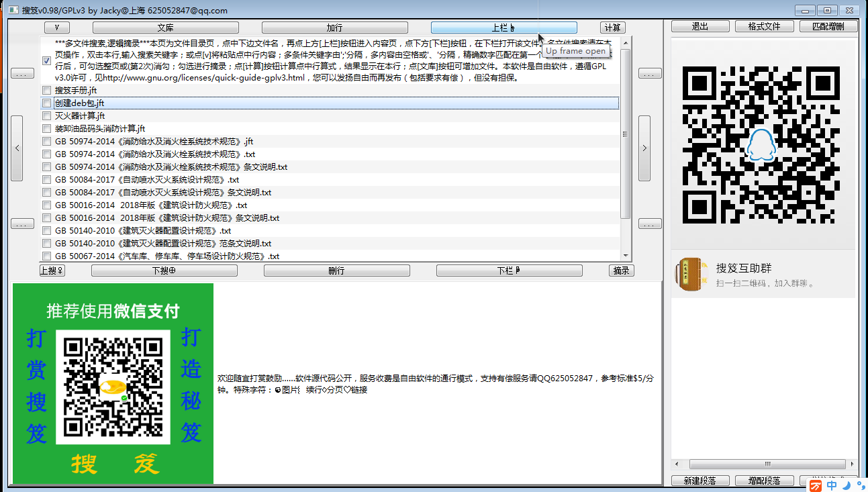Image resolution: width=868 pixels, height=492 pixels.
Task: Click the 退出 exit button
Action: coord(700,26)
